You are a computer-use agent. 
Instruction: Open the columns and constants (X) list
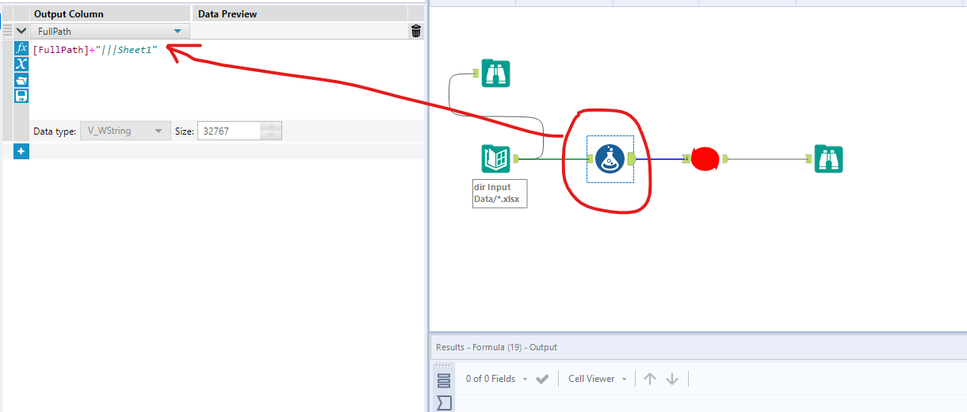[x=22, y=64]
